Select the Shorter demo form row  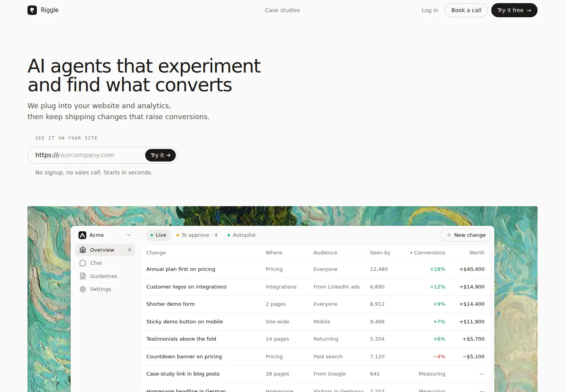pyautogui.click(x=315, y=304)
